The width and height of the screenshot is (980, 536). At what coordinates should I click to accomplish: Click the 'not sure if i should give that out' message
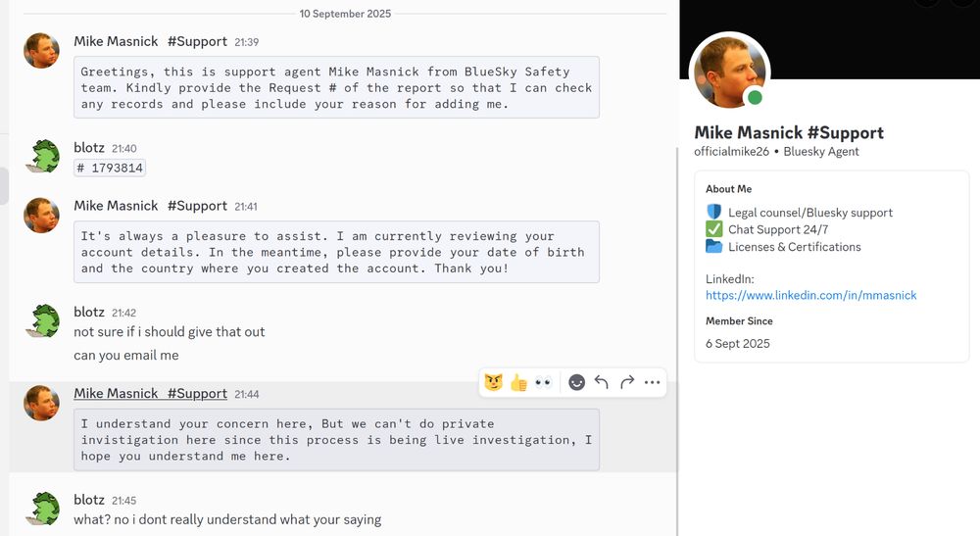click(x=170, y=332)
